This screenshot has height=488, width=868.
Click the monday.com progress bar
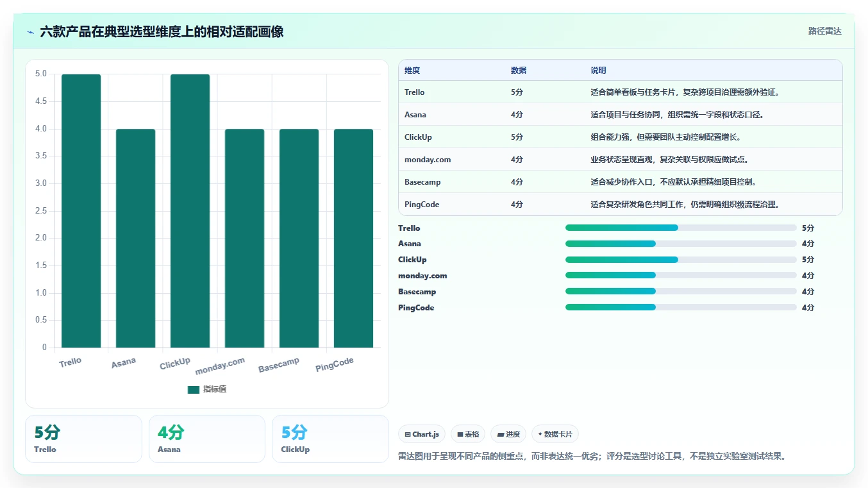coord(681,275)
